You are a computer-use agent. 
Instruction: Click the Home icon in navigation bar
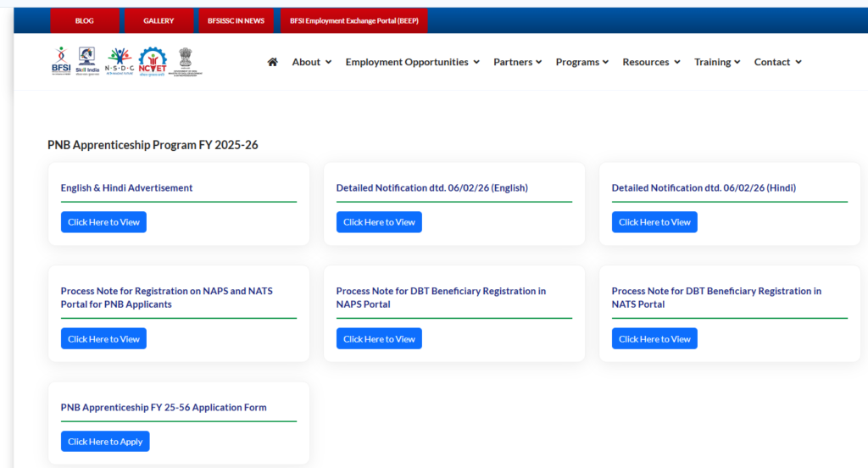(x=272, y=62)
